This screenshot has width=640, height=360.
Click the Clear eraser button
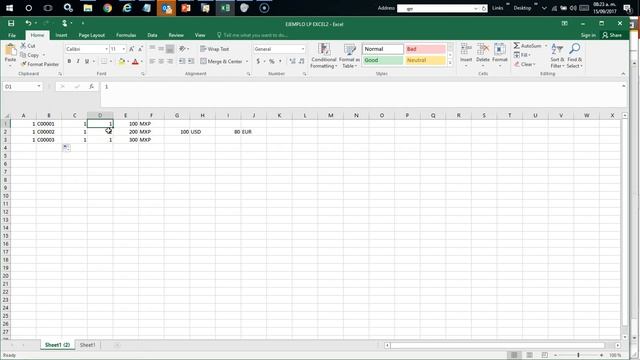click(x=524, y=64)
